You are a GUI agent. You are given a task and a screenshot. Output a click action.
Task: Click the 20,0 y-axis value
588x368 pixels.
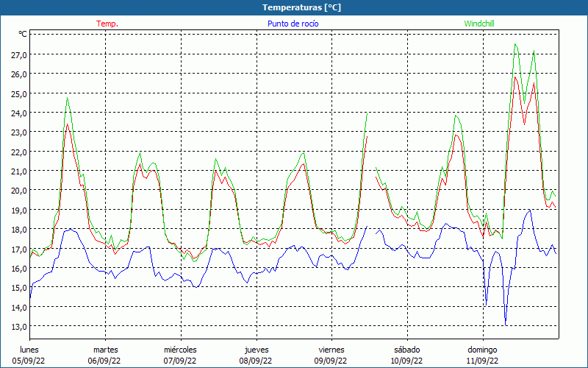click(19, 191)
